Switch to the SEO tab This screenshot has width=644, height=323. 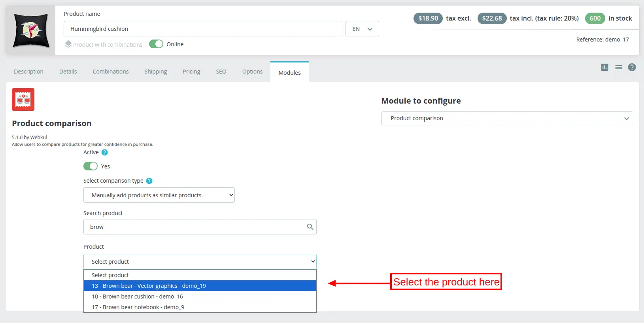point(221,72)
